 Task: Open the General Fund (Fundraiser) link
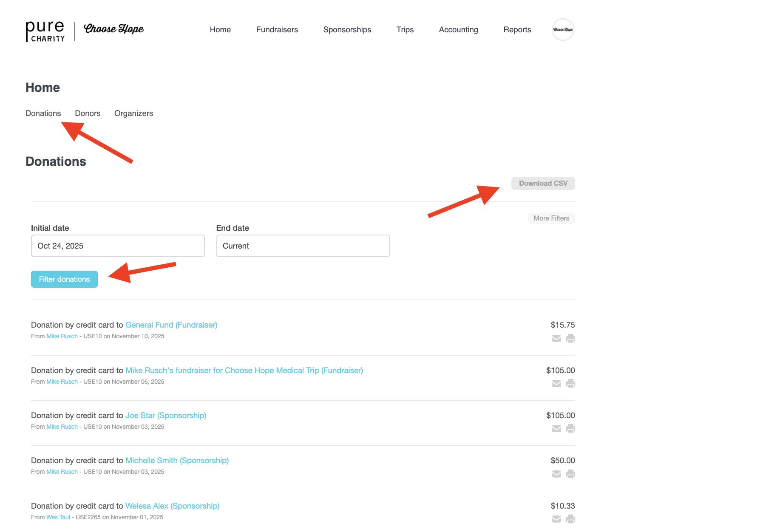171,325
